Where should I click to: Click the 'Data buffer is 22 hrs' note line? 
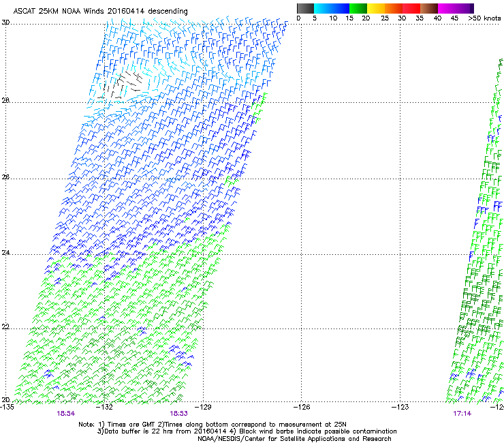[247, 431]
